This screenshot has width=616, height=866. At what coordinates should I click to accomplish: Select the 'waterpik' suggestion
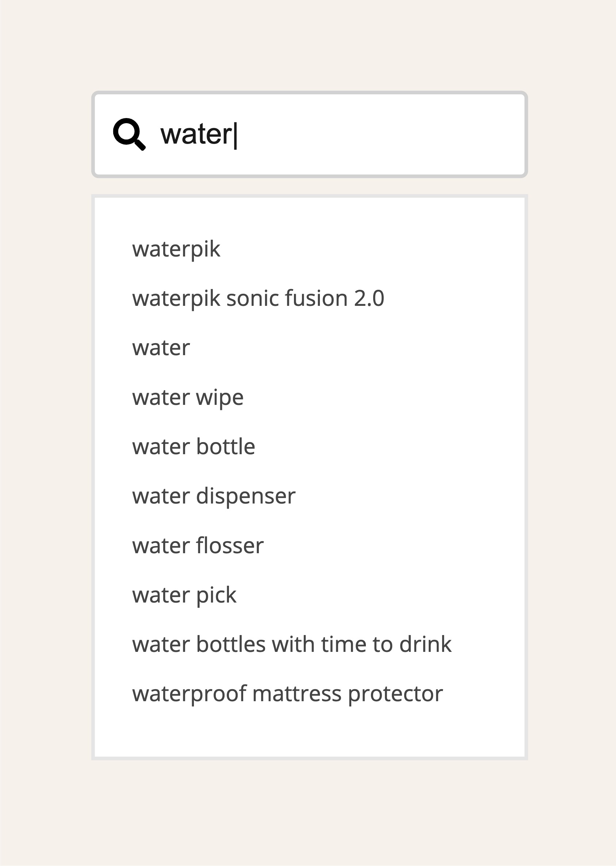(176, 249)
